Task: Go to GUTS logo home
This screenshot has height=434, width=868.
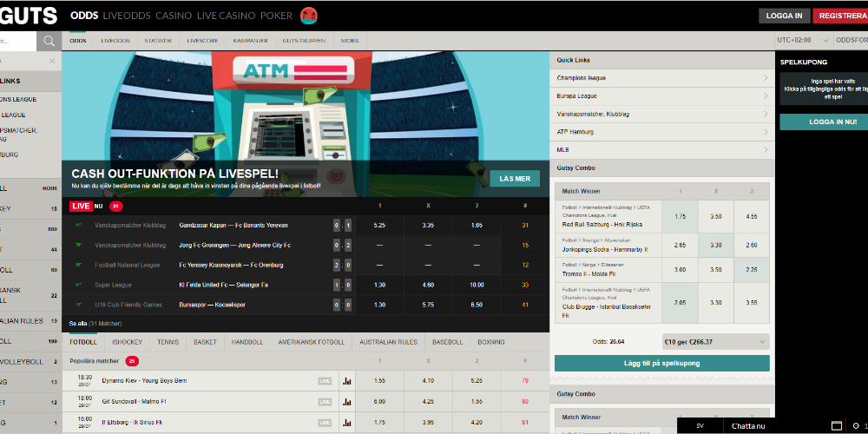Action: click(x=29, y=16)
